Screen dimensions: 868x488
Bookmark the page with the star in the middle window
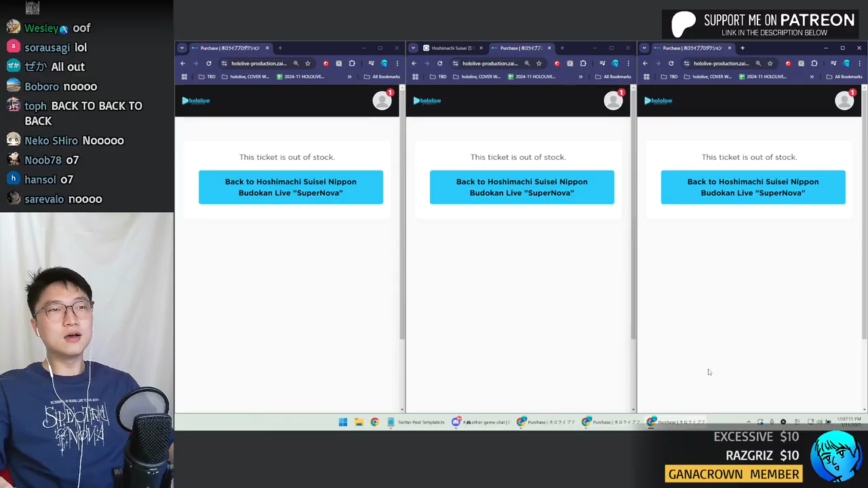[x=539, y=63]
